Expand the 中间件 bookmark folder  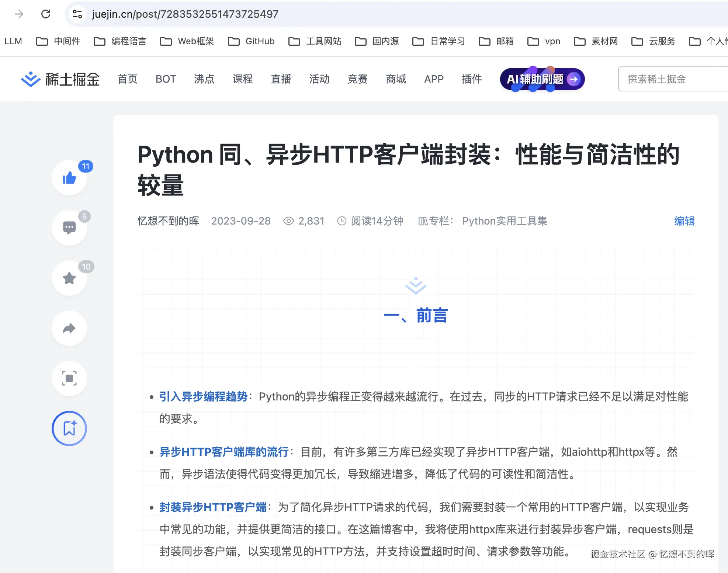point(58,41)
